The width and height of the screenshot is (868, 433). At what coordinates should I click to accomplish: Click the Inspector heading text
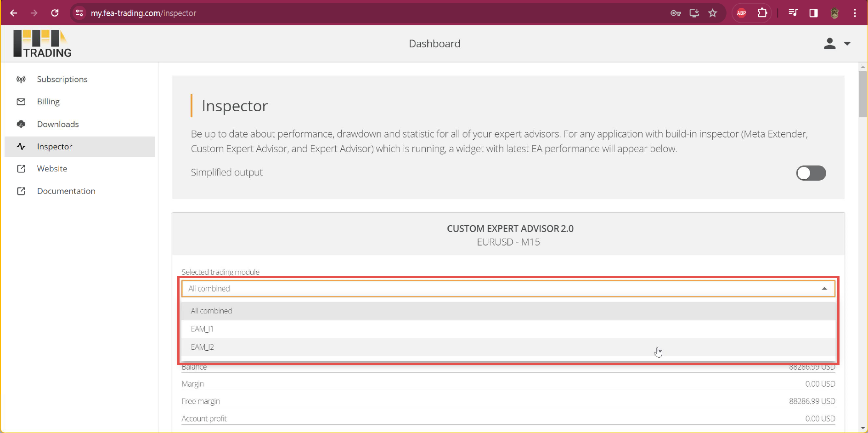point(235,106)
